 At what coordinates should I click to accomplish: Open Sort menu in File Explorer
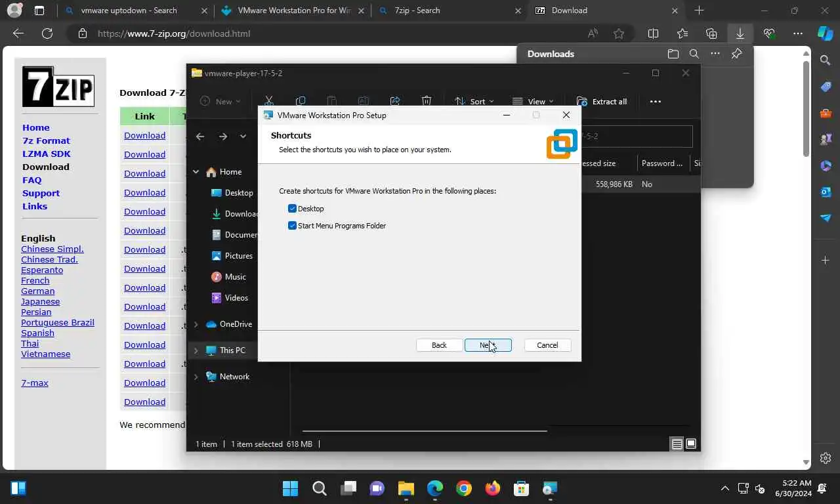[474, 101]
